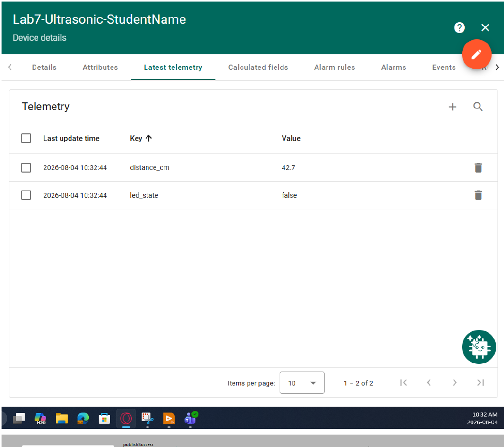Open Microsoft Store from taskbar

104,419
